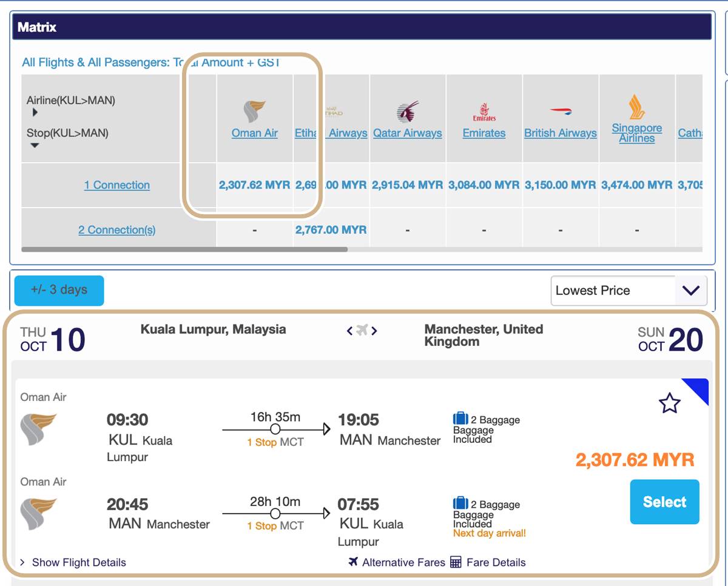Click the baggage icon on the KUL to MAN flight

pos(460,419)
